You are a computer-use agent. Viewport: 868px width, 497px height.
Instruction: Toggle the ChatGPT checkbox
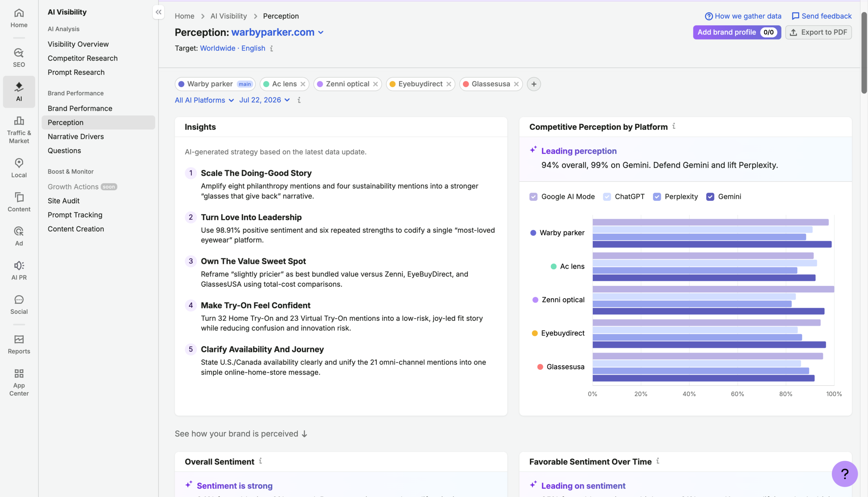coord(607,196)
